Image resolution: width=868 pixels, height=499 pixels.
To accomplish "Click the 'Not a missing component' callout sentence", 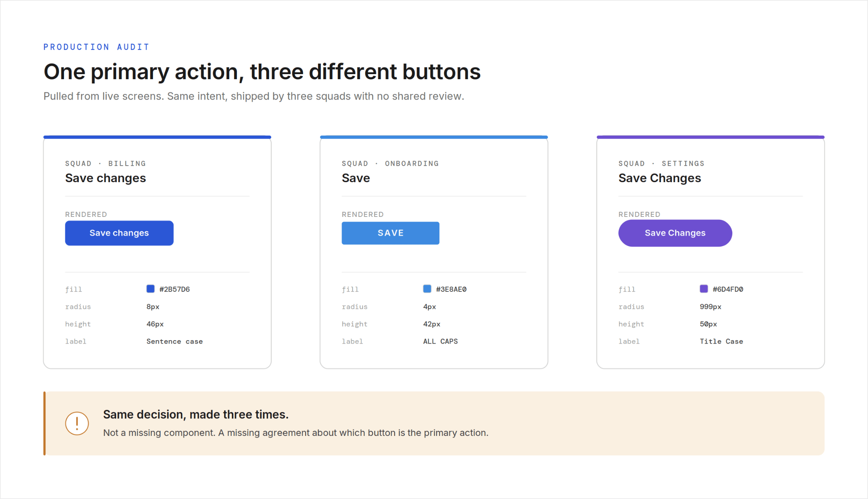I will [296, 433].
